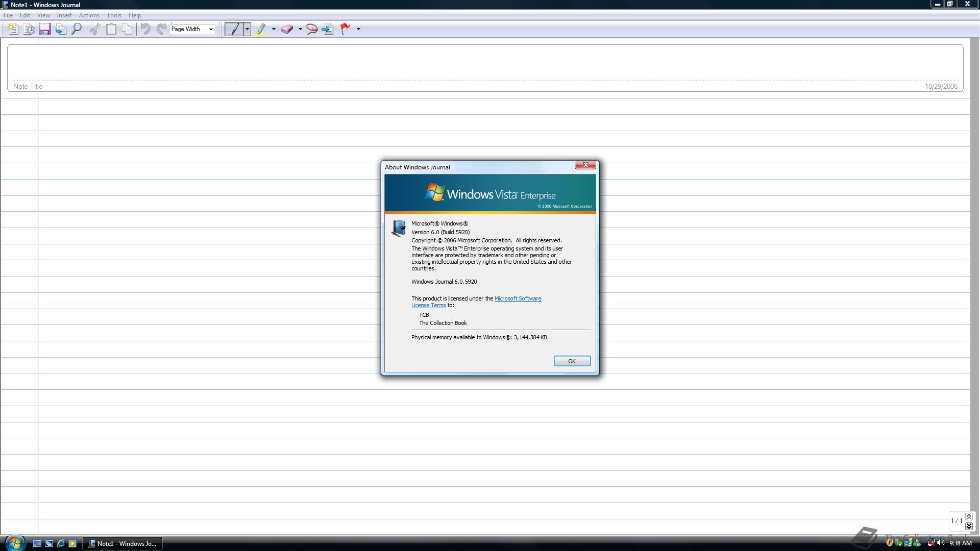
Task: Click the Paste clipboard icon
Action: click(x=111, y=29)
